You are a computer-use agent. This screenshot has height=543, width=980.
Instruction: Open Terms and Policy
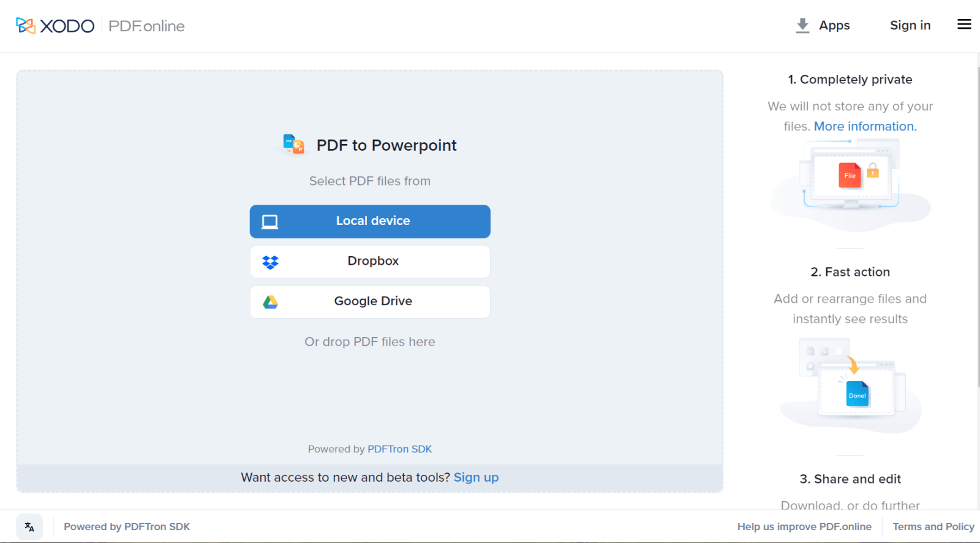coord(933,526)
